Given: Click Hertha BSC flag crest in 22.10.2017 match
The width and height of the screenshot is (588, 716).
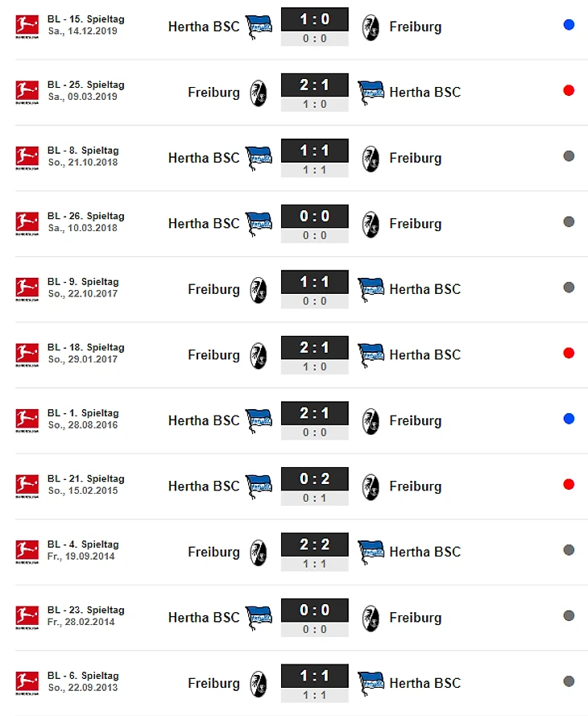Looking at the screenshot, I should point(371,290).
